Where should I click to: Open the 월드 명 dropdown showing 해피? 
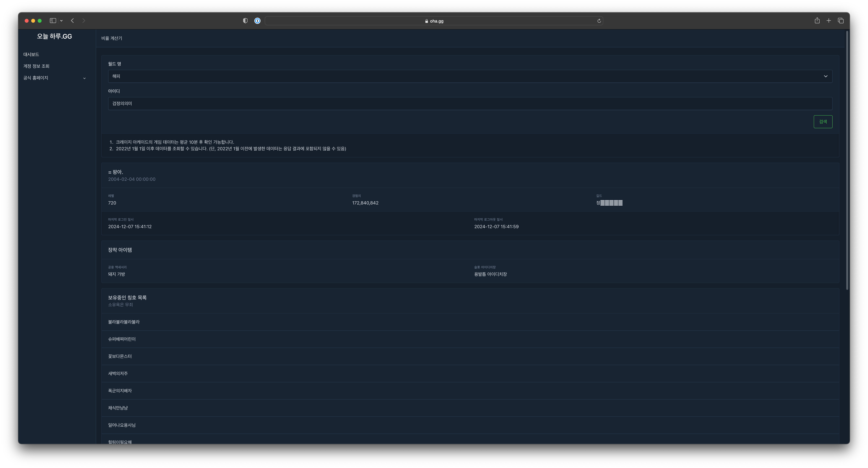pyautogui.click(x=470, y=76)
